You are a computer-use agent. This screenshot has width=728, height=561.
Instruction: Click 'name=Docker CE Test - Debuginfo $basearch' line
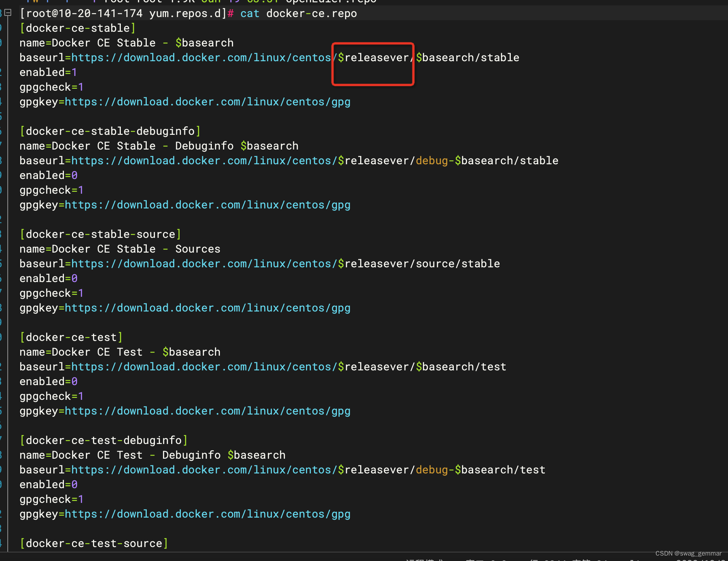click(153, 455)
